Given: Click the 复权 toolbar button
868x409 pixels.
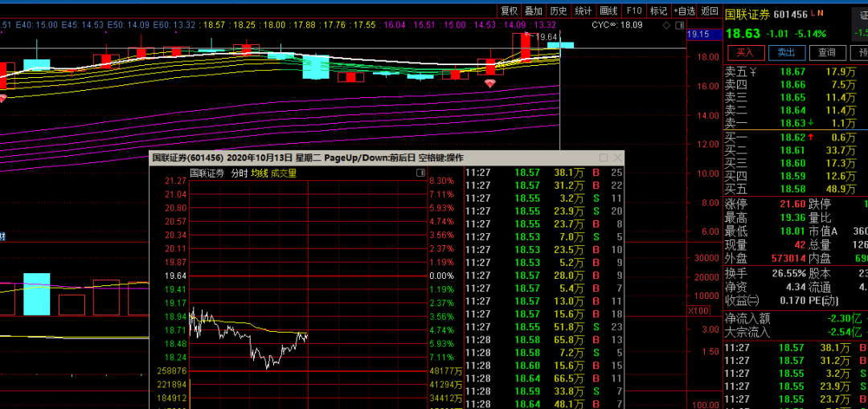Looking at the screenshot, I should (x=509, y=10).
